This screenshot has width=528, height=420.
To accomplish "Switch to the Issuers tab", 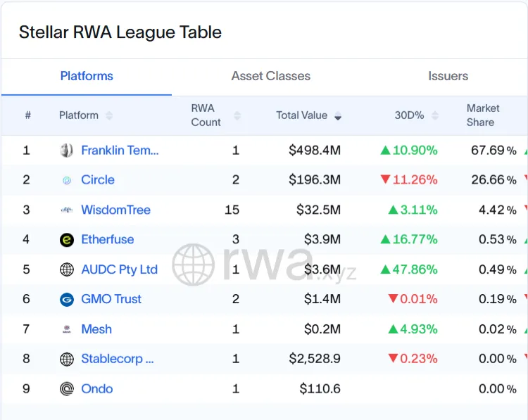I will pos(448,76).
